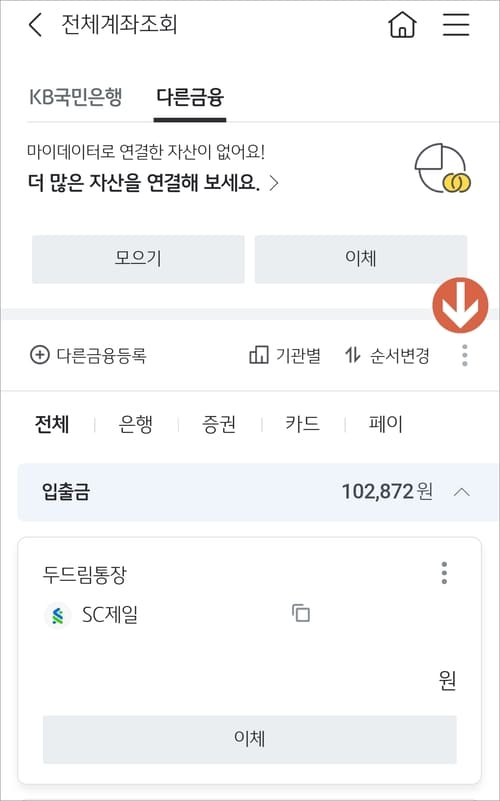Filter by 은행 category
The height and width of the screenshot is (801, 500).
(x=135, y=424)
